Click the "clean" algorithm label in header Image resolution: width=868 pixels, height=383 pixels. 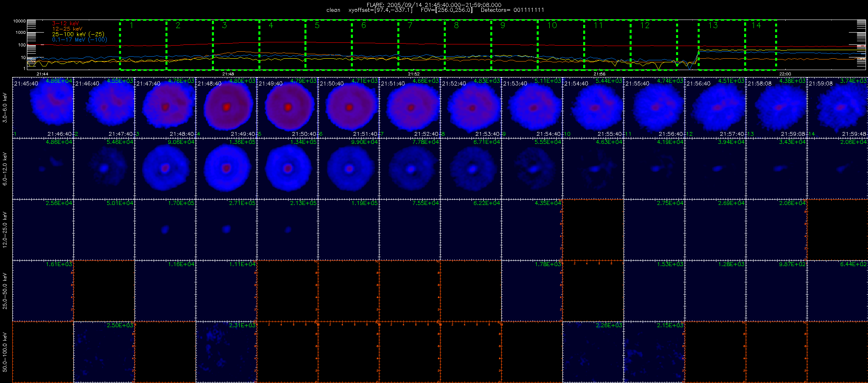pos(333,10)
